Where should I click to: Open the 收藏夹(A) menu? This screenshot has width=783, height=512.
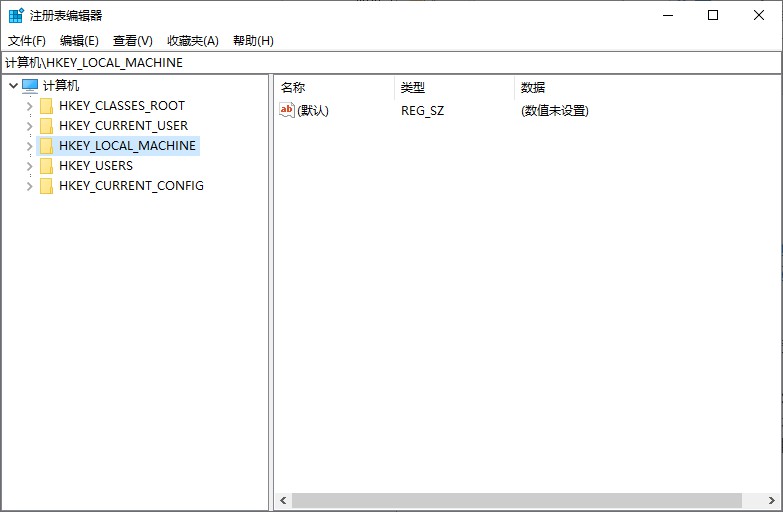pyautogui.click(x=192, y=40)
